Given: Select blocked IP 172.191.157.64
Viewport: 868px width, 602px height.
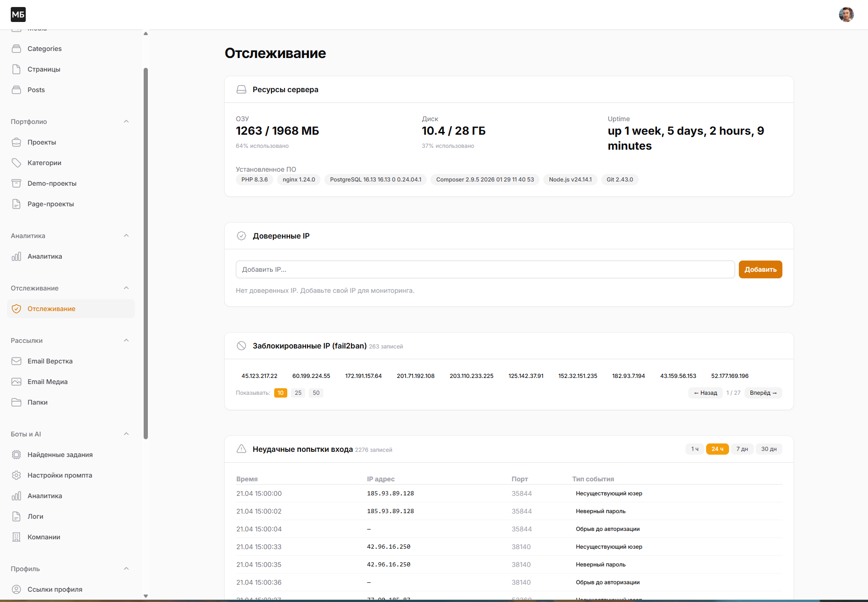Looking at the screenshot, I should coord(364,376).
